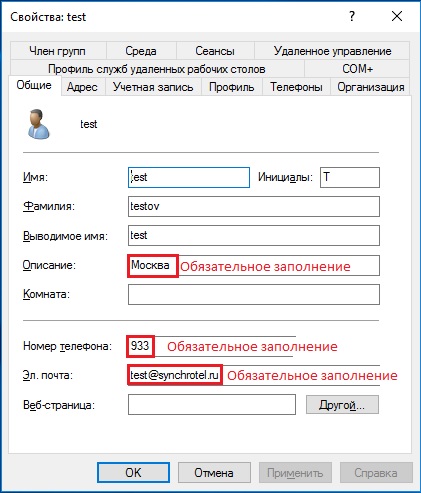The width and height of the screenshot is (421, 493).
Task: Confirm with the OK button
Action: pyautogui.click(x=133, y=472)
